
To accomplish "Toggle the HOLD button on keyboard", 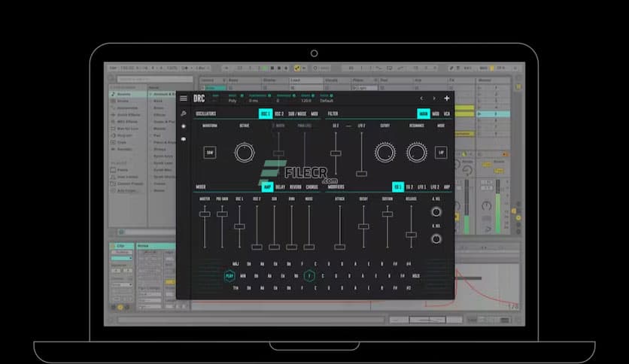I will 416,276.
